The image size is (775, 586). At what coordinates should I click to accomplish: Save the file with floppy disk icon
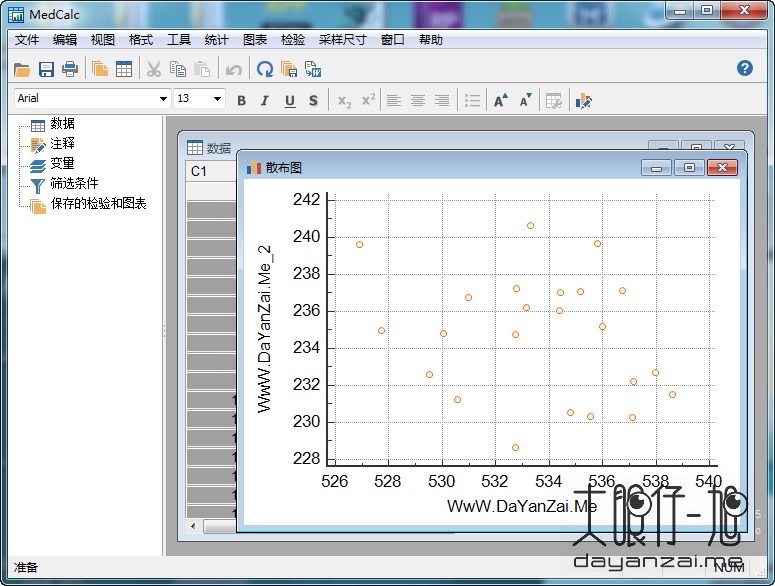coord(46,70)
